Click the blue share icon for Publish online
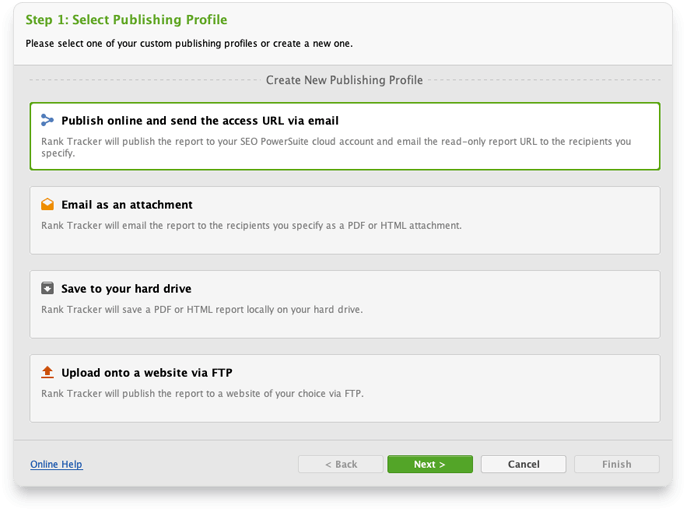Image resolution: width=686 pixels, height=511 pixels. pos(47,120)
